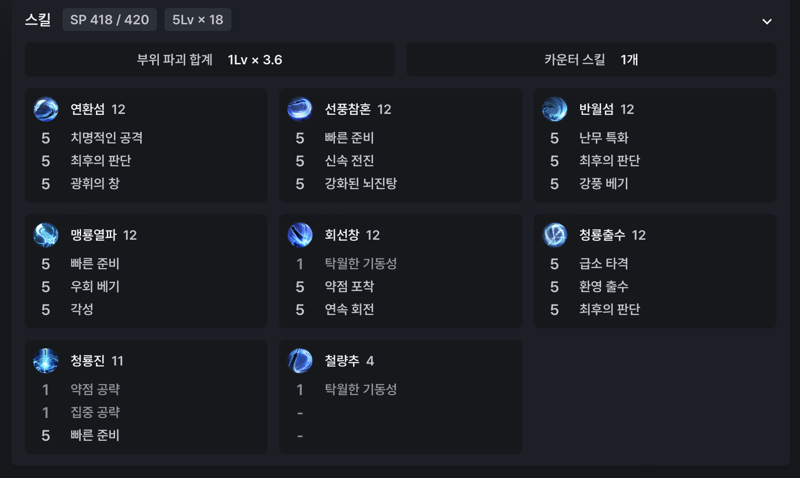Image resolution: width=800 pixels, height=478 pixels.
Task: Click the 치명적인 공격 tripod under 연환섬
Action: pyautogui.click(x=107, y=138)
